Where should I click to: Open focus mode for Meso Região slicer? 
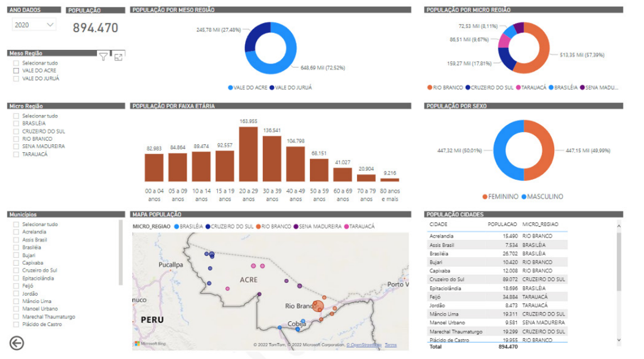click(119, 56)
